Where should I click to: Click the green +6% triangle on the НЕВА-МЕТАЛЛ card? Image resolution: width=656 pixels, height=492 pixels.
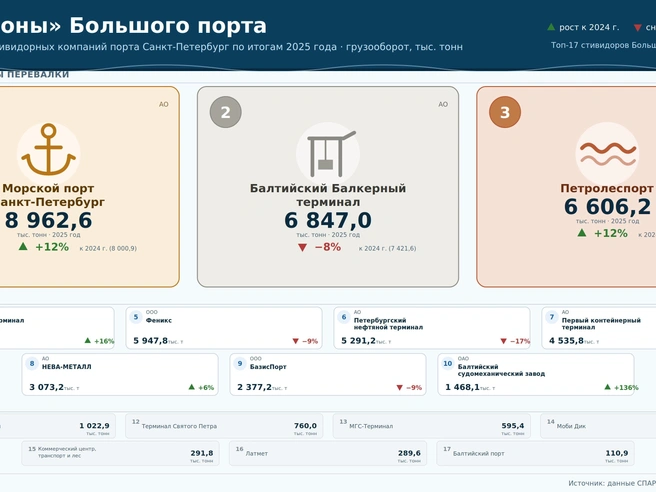(x=192, y=387)
